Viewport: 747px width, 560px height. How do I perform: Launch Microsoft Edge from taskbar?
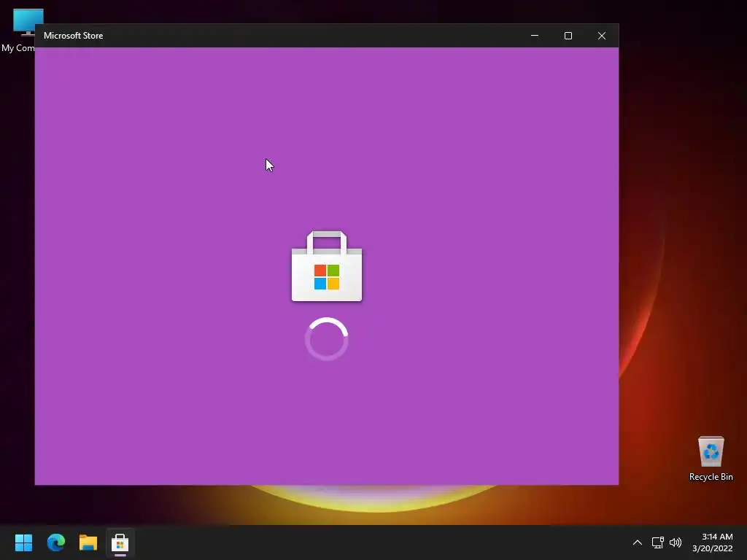click(x=55, y=542)
